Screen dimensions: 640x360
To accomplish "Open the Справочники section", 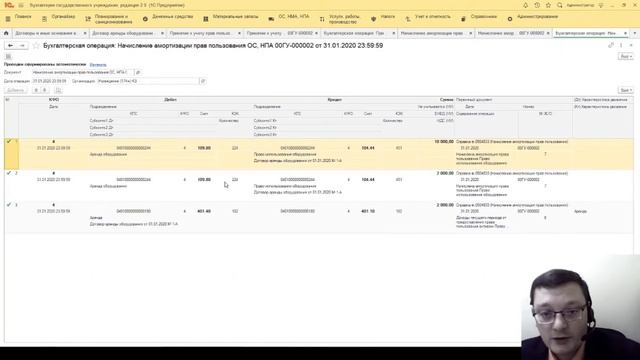I will [x=479, y=18].
